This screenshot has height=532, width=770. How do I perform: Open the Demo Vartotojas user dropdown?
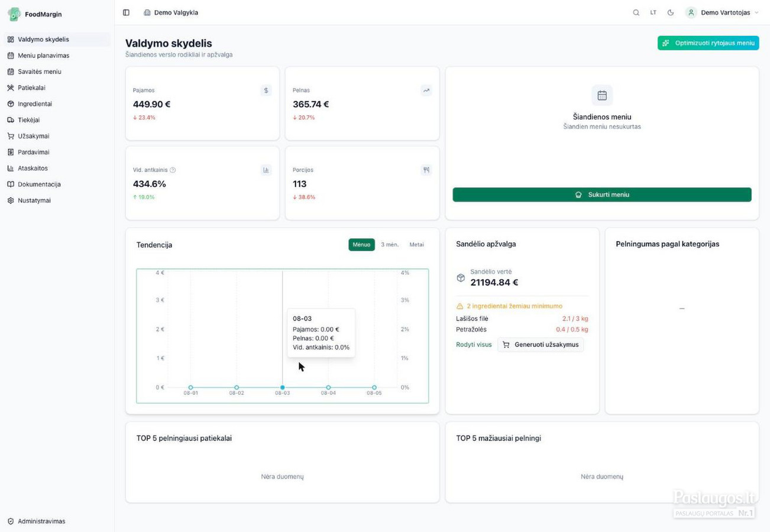coord(722,12)
